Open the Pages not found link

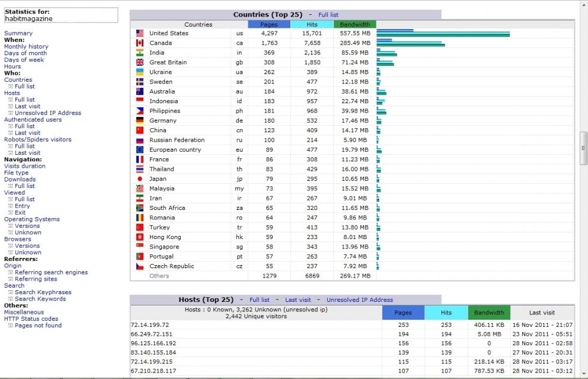39,326
